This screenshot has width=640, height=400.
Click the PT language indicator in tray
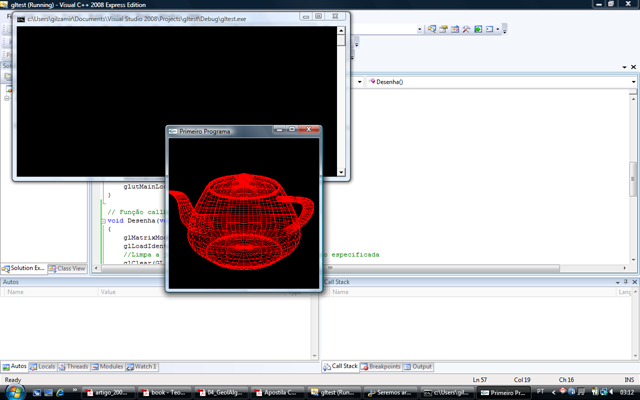540,392
